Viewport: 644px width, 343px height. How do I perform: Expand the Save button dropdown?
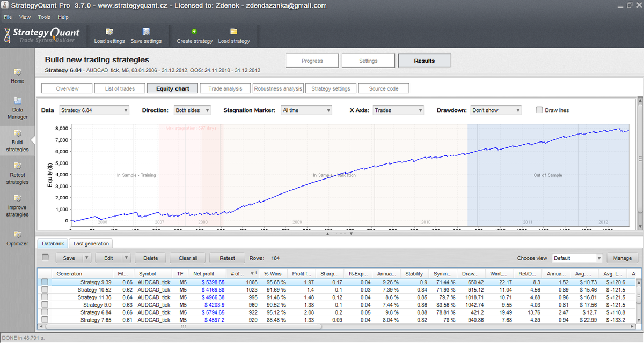point(86,258)
